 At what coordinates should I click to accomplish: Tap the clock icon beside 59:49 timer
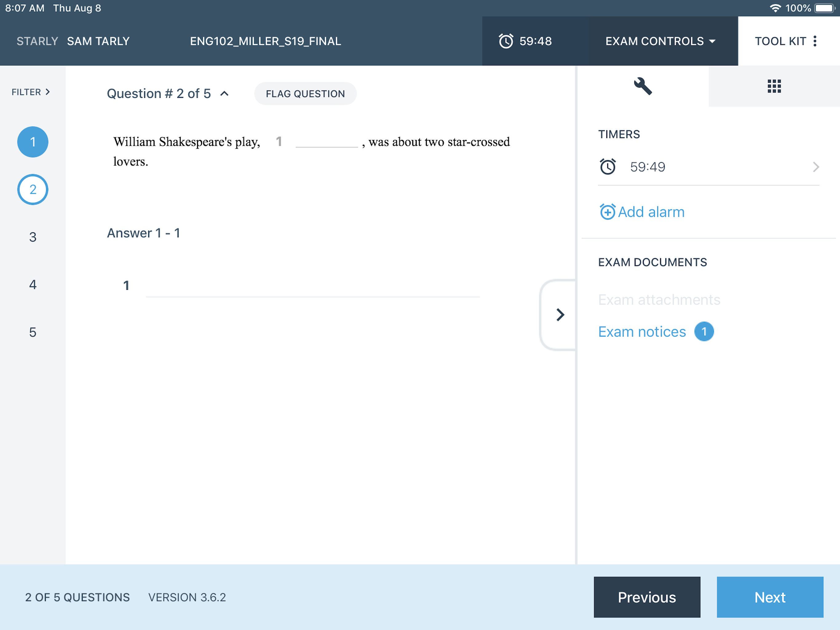[x=608, y=167]
